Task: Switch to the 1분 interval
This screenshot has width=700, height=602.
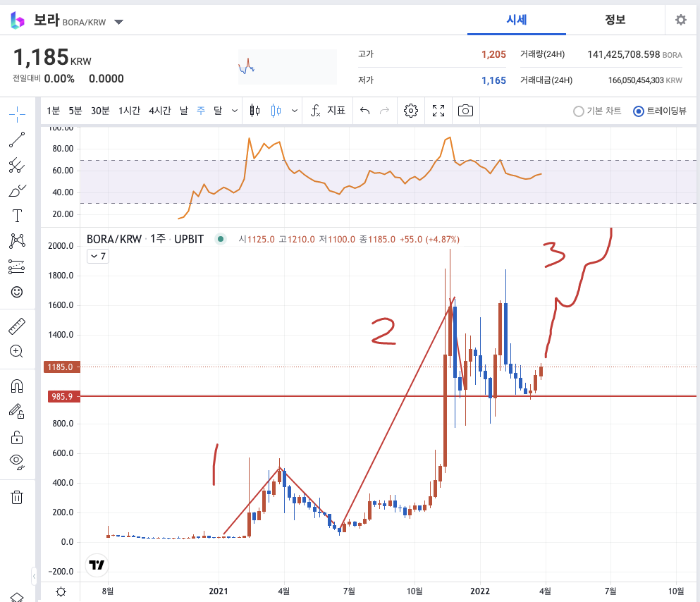Action: (x=53, y=111)
